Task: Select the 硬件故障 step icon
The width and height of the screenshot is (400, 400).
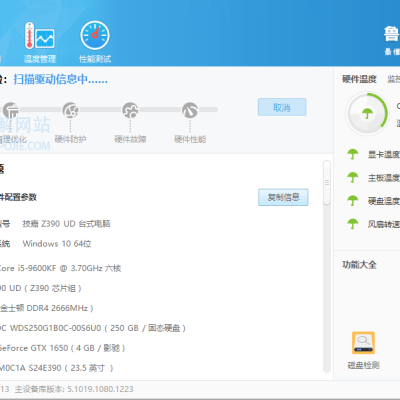Action: (130, 110)
